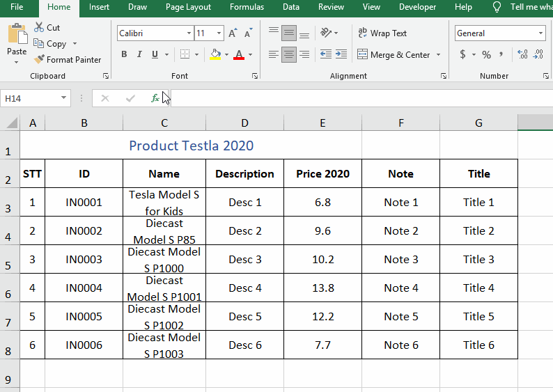553x392 pixels.
Task: Click the formula bar Cancel X icon
Action: tap(104, 98)
